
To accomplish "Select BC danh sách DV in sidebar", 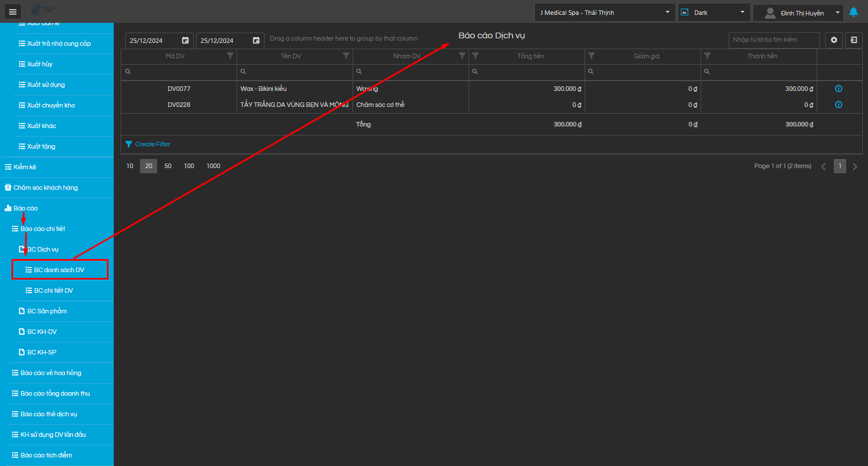I will point(59,270).
